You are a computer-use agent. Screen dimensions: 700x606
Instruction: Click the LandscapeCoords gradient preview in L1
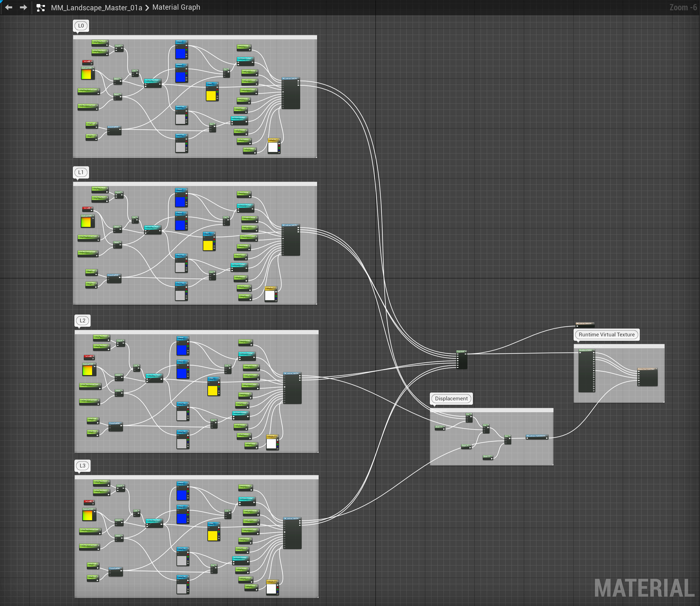86,222
